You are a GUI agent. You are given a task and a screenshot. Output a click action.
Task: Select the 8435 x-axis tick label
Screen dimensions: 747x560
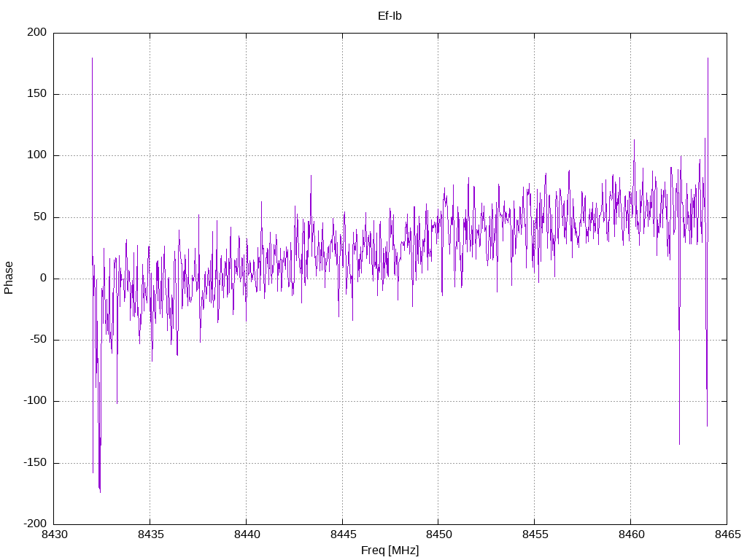tap(150, 535)
